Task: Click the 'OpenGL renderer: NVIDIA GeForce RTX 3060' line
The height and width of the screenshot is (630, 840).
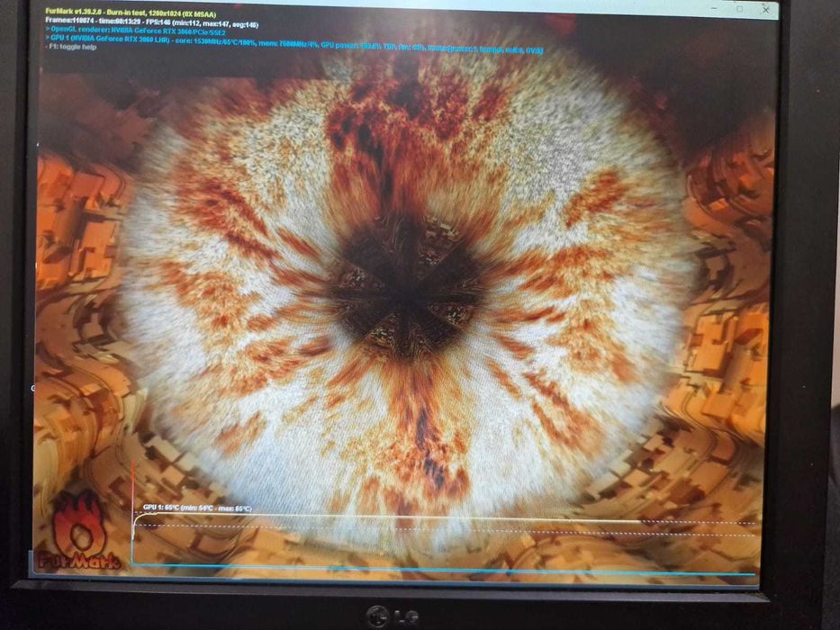Action: [136, 31]
